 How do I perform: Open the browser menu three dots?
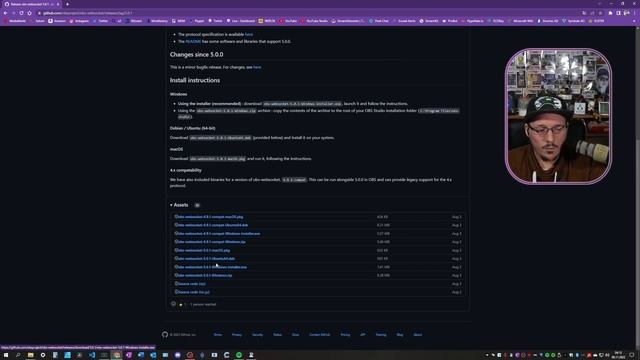point(634,13)
